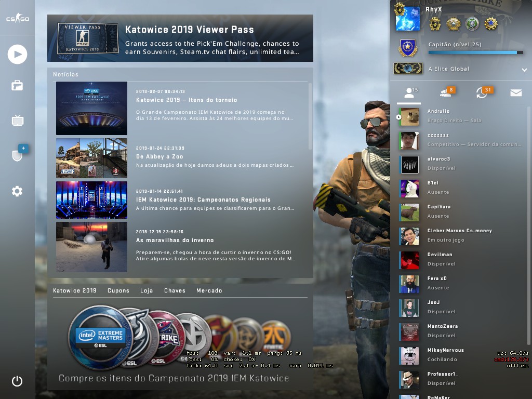Switch to the Katowice 2019 store tab
532x399 pixels.
coord(75,290)
